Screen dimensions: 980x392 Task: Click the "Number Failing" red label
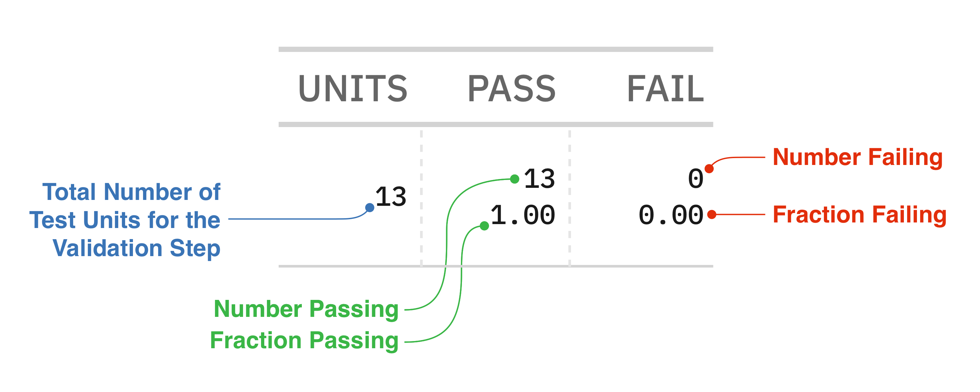click(857, 157)
